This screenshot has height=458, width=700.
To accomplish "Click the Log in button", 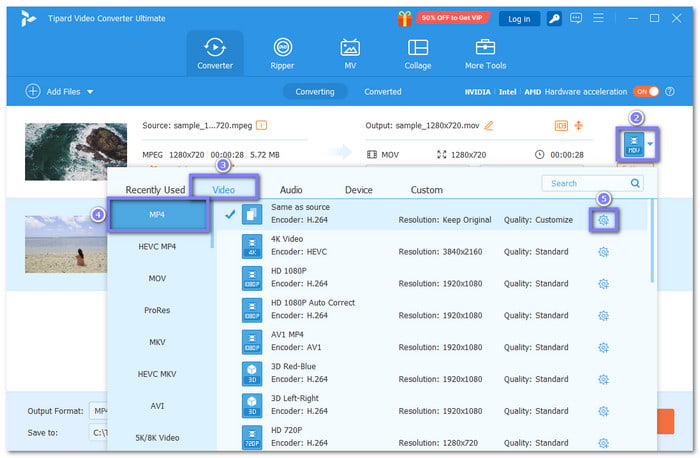I will [x=519, y=19].
